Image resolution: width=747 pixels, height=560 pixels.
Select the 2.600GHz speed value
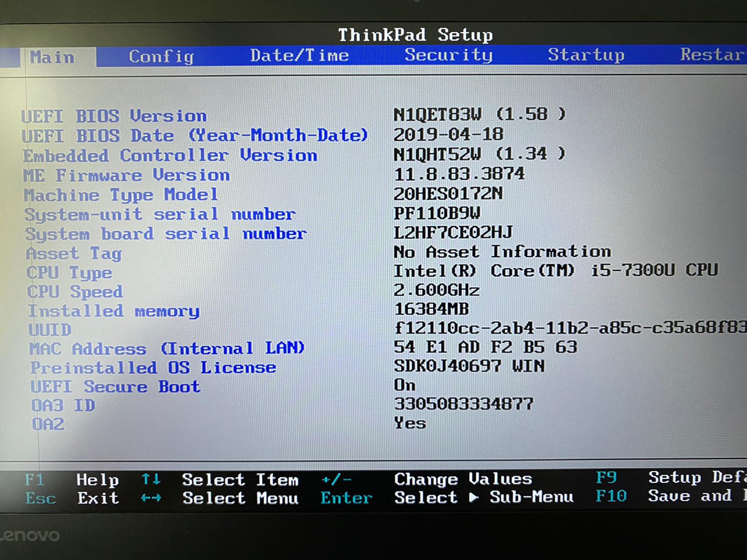coord(437,290)
